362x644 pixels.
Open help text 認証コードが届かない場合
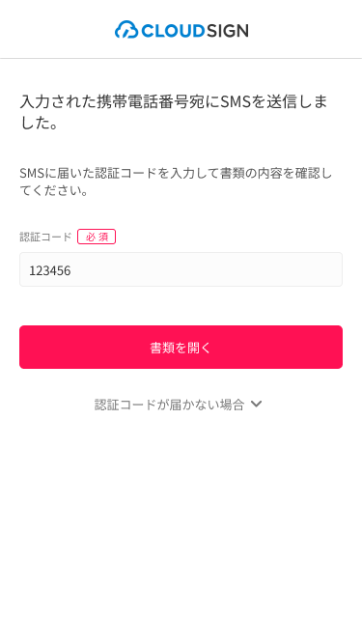pyautogui.click(x=170, y=405)
